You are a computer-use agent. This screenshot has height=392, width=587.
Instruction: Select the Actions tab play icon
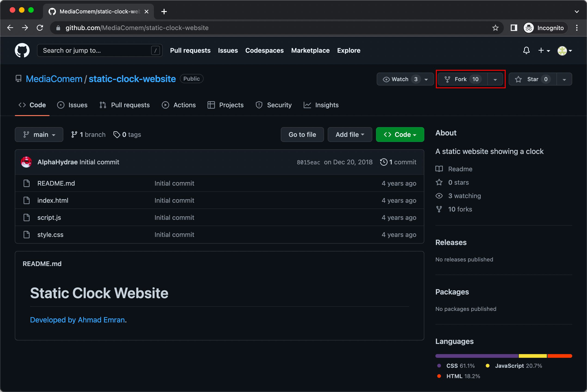click(165, 105)
